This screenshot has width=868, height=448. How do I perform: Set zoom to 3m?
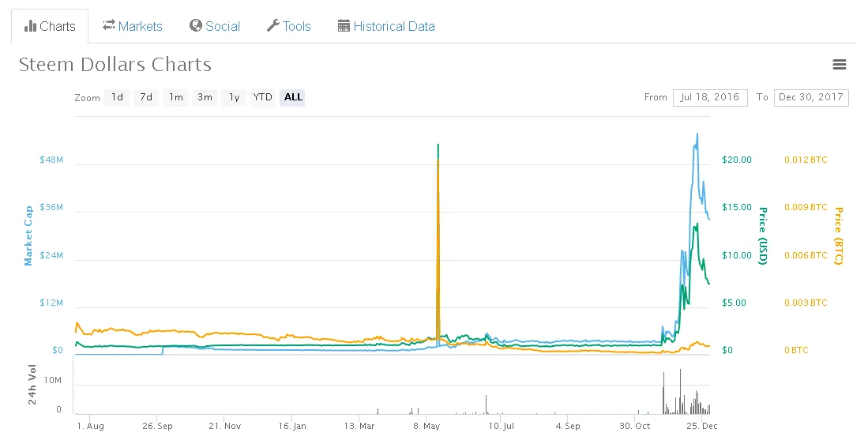coord(205,97)
